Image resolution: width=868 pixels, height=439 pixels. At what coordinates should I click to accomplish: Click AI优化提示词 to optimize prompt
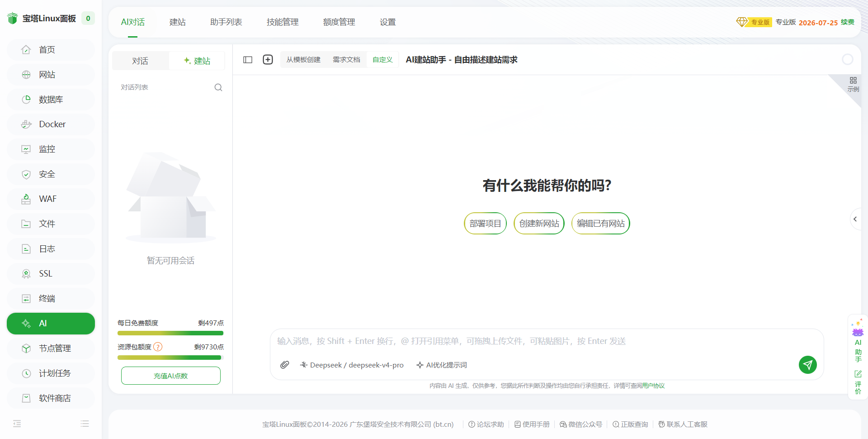[x=442, y=365]
